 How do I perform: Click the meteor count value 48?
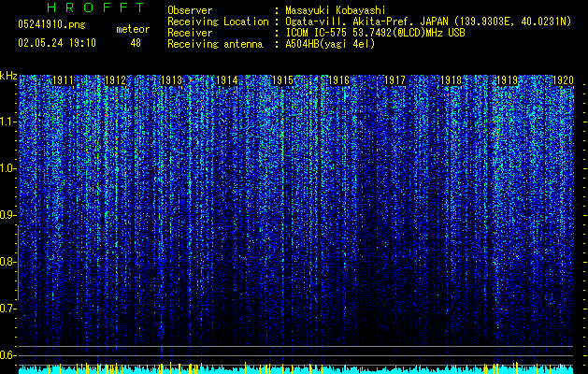pyautogui.click(x=136, y=43)
